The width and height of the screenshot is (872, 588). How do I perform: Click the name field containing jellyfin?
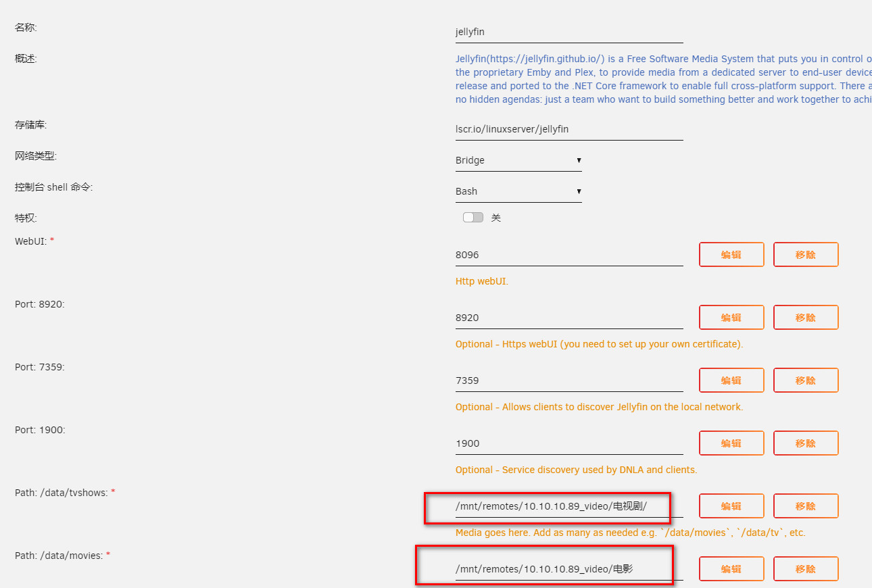[569, 32]
